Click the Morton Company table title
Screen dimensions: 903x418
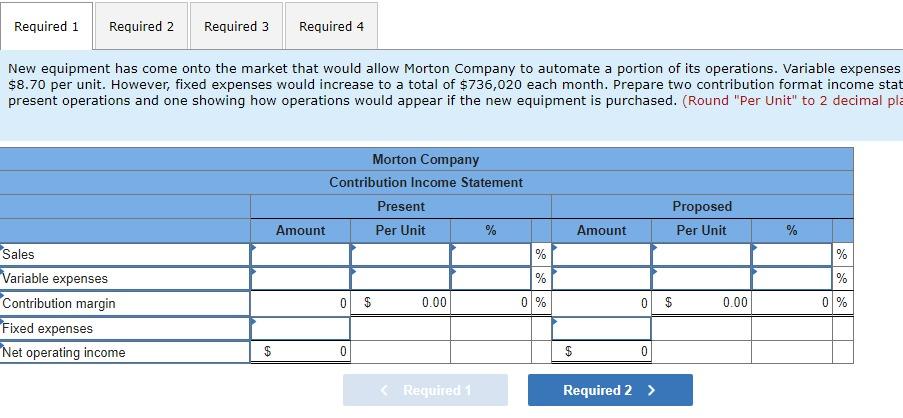(x=426, y=159)
